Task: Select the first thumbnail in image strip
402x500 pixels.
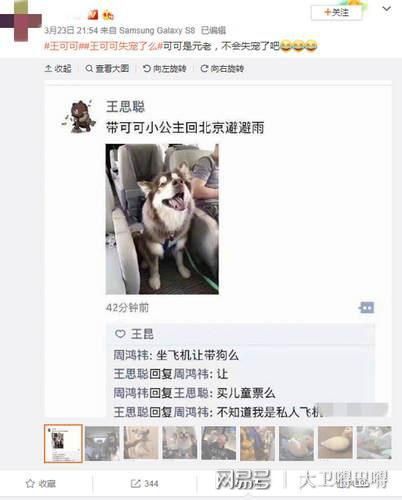Action: [x=63, y=443]
